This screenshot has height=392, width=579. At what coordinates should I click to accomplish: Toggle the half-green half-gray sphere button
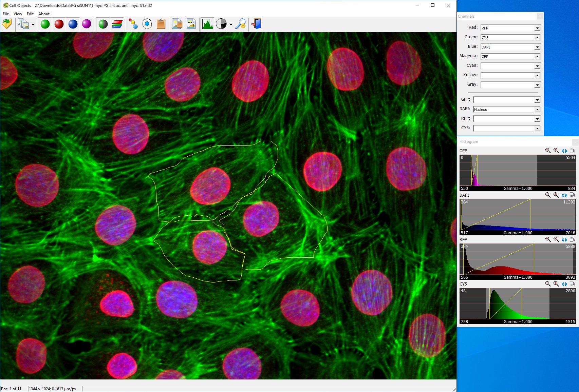pyautogui.click(x=103, y=24)
